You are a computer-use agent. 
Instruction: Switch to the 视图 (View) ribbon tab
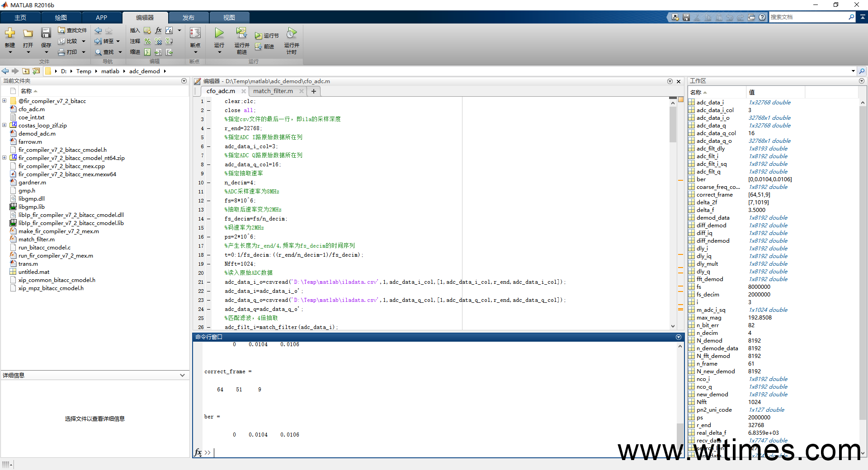point(229,18)
